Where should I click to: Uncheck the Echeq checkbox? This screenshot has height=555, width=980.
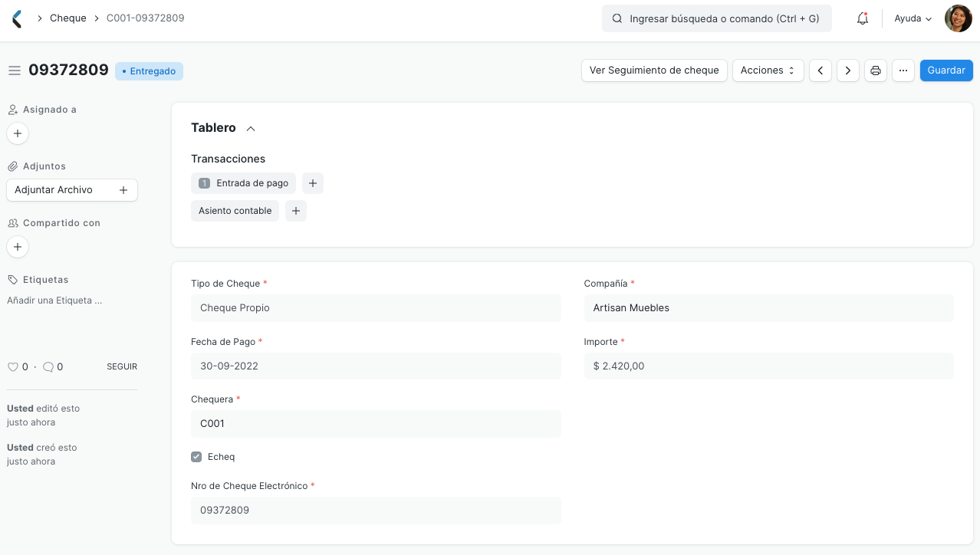(196, 457)
